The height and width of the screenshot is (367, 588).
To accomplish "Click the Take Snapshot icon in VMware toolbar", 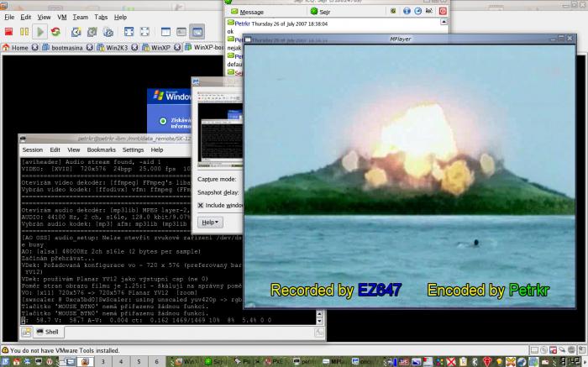I will click(x=76, y=32).
